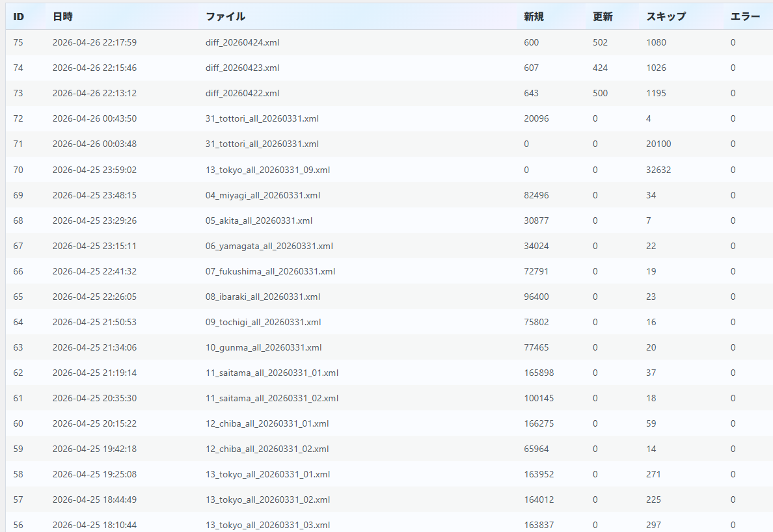Click update count value 424
This screenshot has width=773, height=532.
point(600,68)
